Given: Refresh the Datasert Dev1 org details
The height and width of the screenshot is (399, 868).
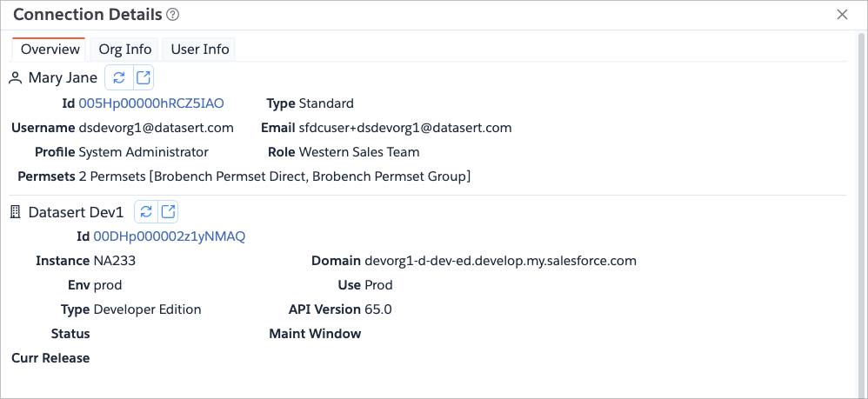Looking at the screenshot, I should [x=145, y=212].
